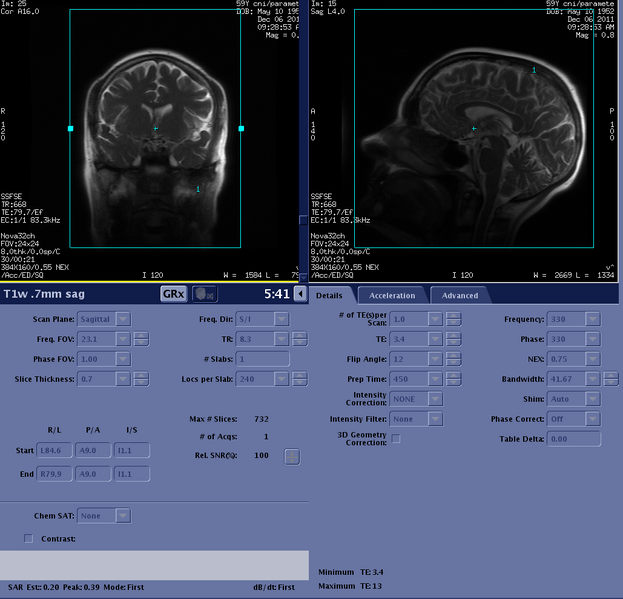The width and height of the screenshot is (623, 599).
Task: Click the TE stepper arrows
Action: pos(453,339)
